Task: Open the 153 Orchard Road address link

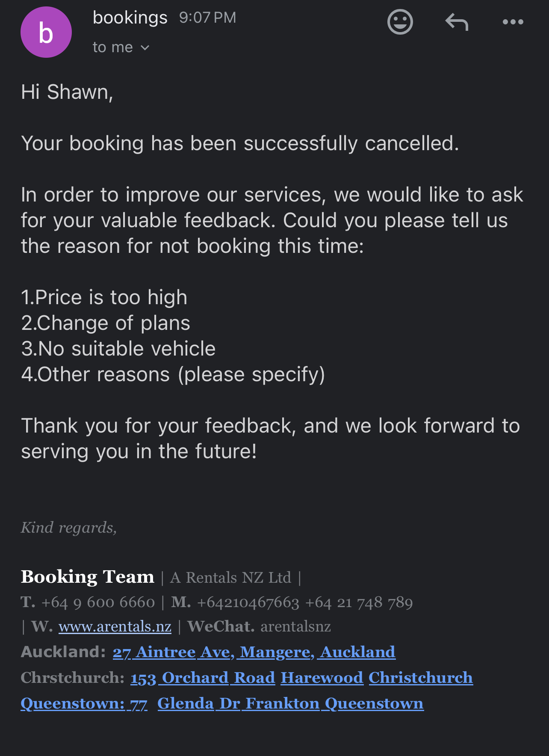Action: tap(203, 678)
